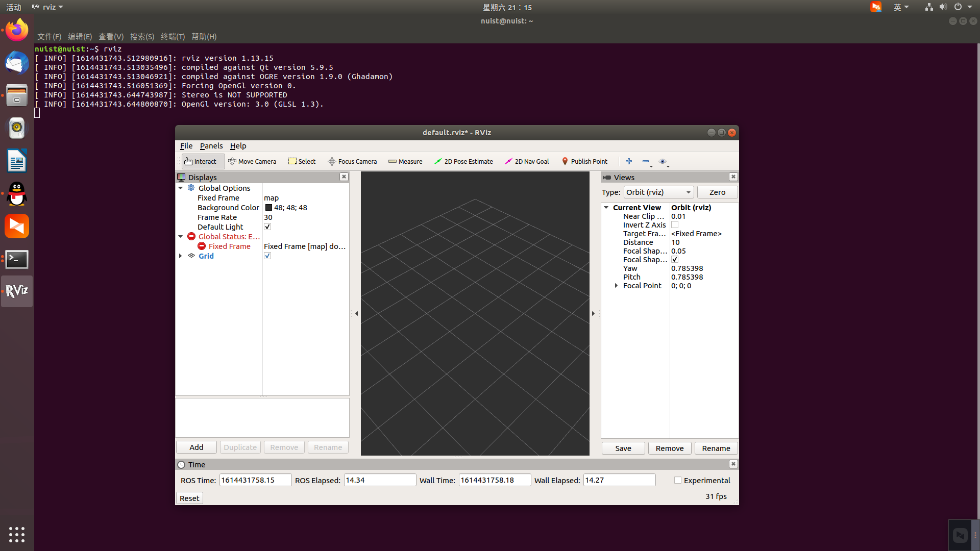Viewport: 980px width, 551px height.
Task: Open the Panels menu
Action: pyautogui.click(x=211, y=146)
